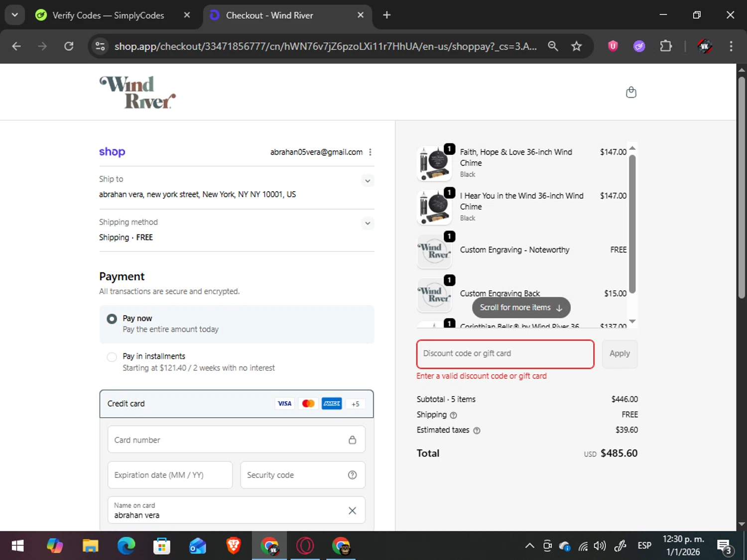Open the Windows Start menu

17,546
